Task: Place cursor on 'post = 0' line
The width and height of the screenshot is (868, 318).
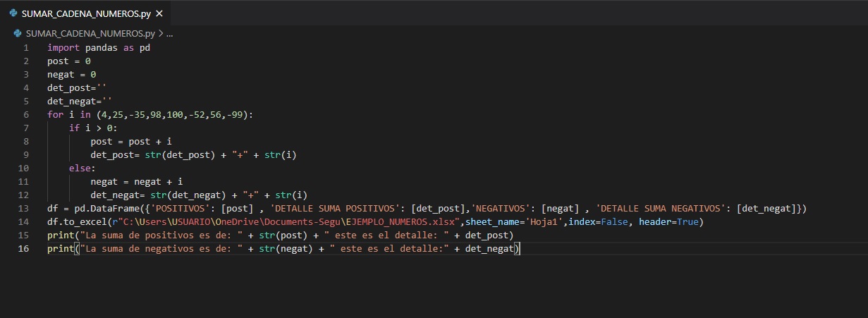Action: tap(69, 61)
